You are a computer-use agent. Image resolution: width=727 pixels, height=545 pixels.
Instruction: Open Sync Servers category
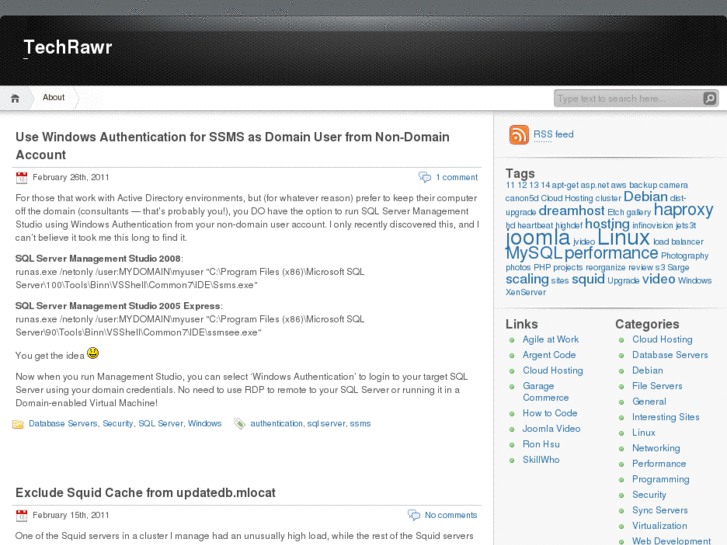click(660, 511)
